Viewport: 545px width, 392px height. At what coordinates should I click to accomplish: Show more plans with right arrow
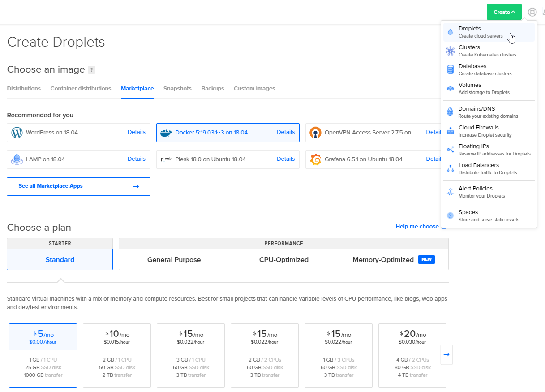pyautogui.click(x=446, y=355)
